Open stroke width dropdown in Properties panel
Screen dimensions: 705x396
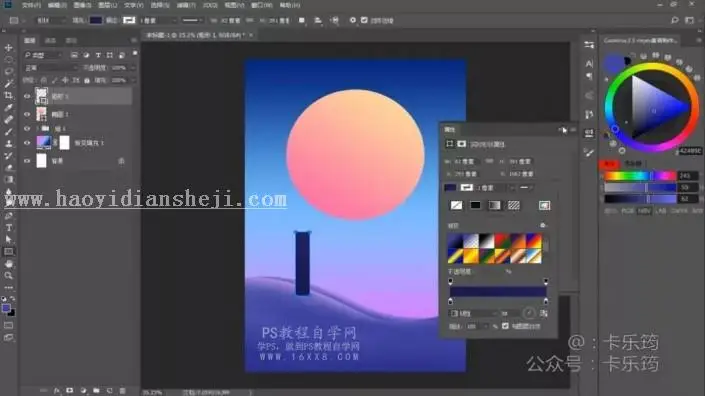[513, 187]
